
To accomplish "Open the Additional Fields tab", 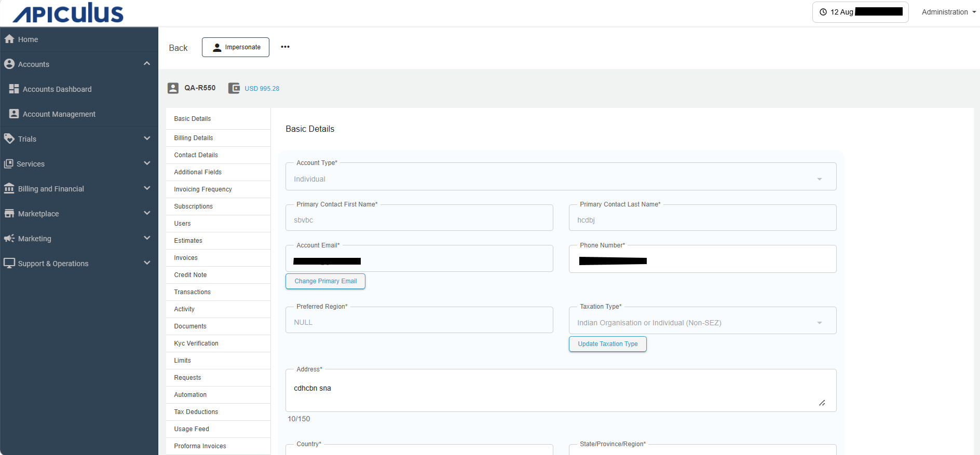I will click(x=218, y=172).
